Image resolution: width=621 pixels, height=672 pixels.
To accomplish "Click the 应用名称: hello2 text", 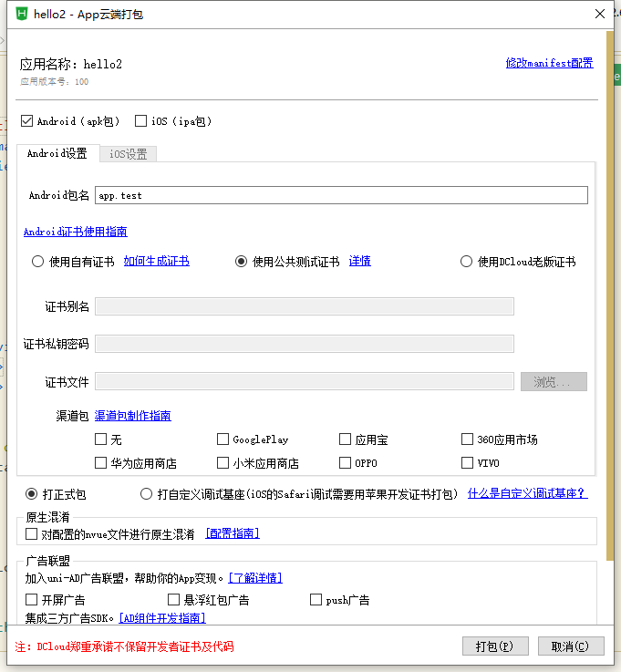I will [71, 65].
